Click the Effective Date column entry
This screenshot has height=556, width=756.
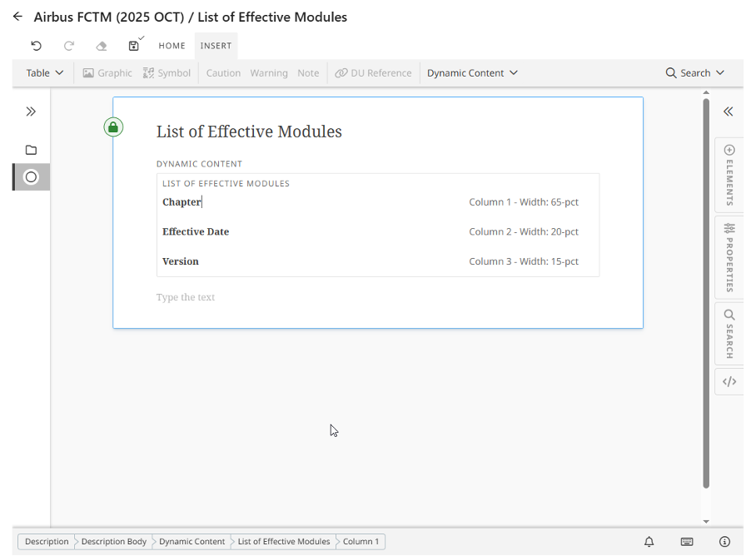click(196, 231)
